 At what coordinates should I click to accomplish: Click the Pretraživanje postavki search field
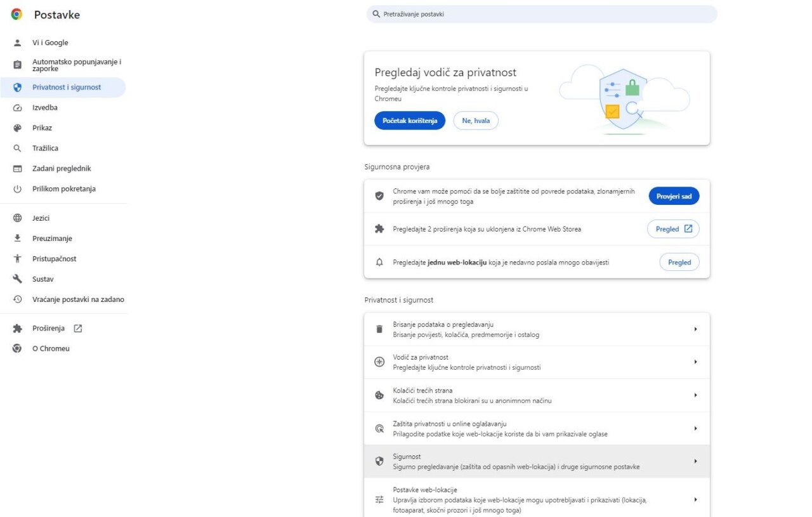(540, 13)
